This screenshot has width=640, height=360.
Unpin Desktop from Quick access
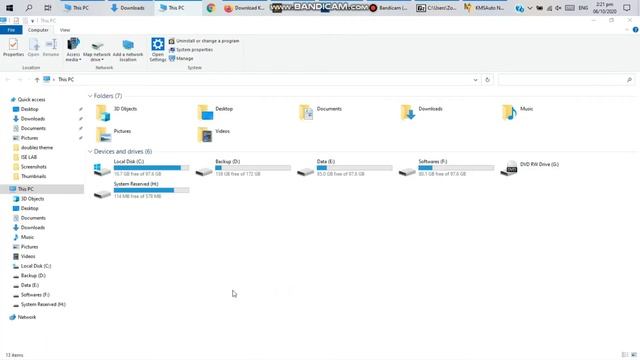point(80,109)
